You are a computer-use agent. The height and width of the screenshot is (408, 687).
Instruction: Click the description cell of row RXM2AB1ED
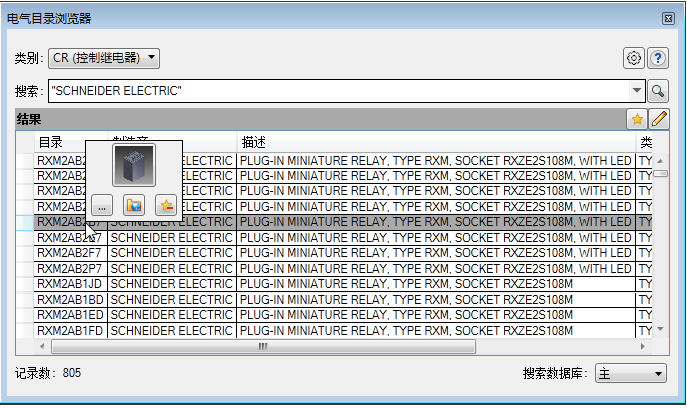point(436,315)
